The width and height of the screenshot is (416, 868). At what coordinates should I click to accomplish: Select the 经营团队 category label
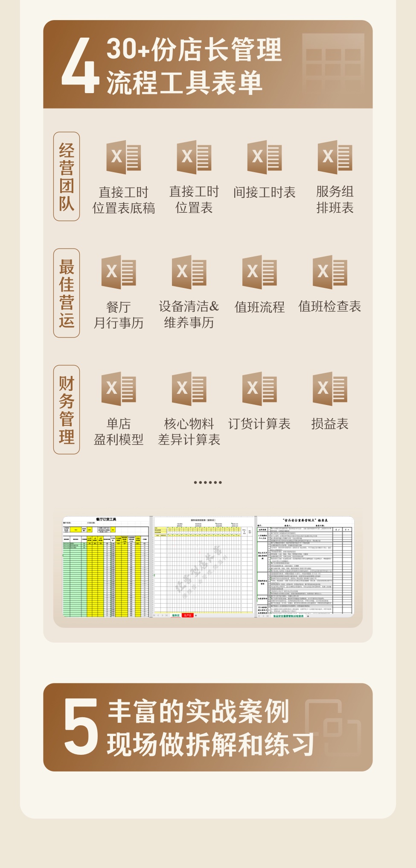pos(67,176)
